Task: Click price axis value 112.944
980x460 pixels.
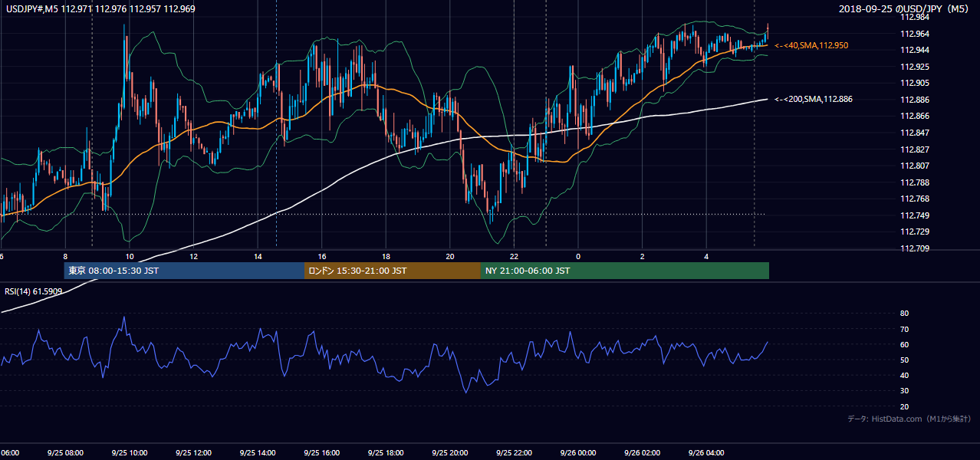Action: click(914, 50)
